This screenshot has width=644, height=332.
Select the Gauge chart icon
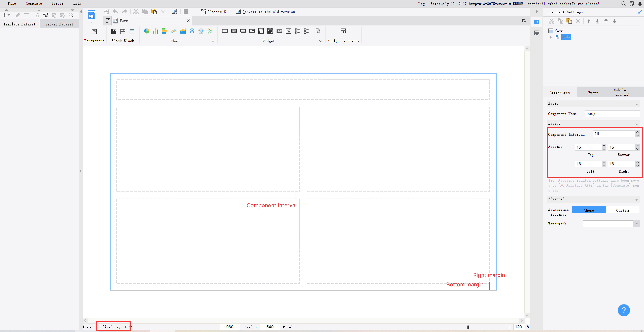click(192, 31)
